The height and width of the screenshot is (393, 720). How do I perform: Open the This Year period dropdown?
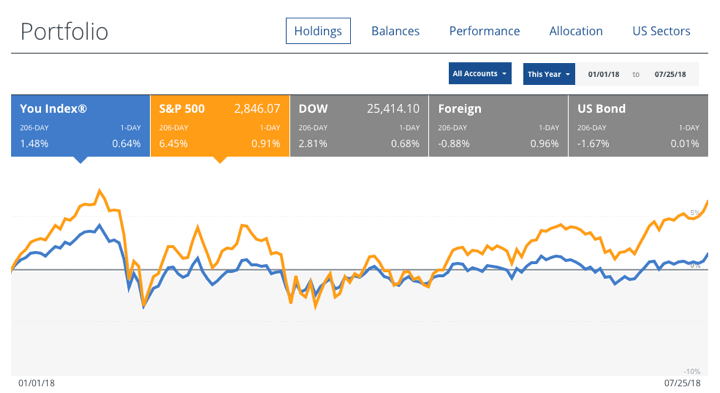549,74
